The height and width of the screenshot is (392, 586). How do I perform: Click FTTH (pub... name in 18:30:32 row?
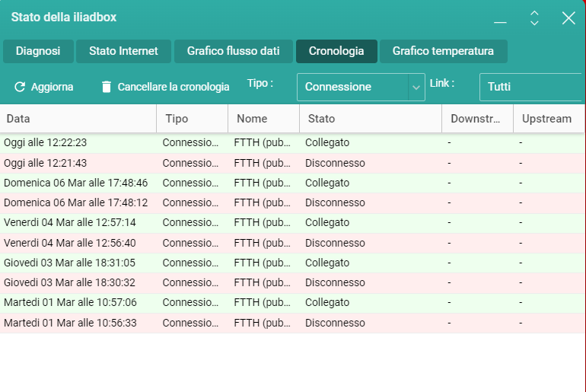(x=263, y=283)
